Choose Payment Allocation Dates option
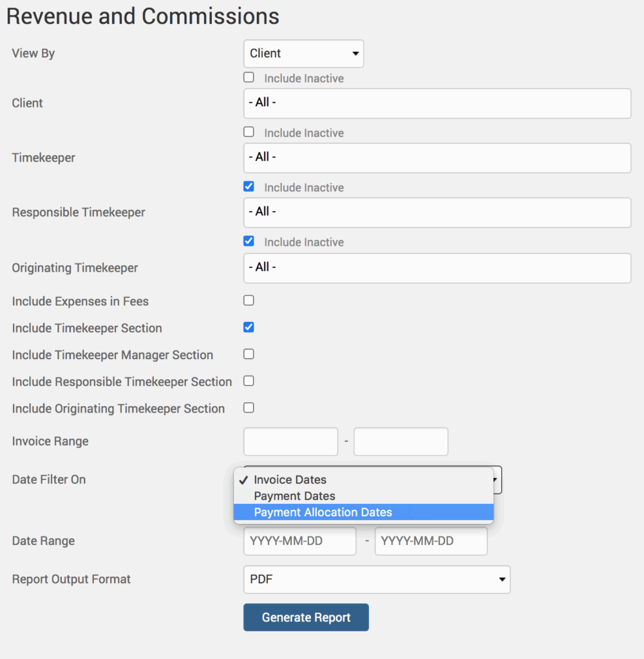The height and width of the screenshot is (659, 644). click(323, 513)
